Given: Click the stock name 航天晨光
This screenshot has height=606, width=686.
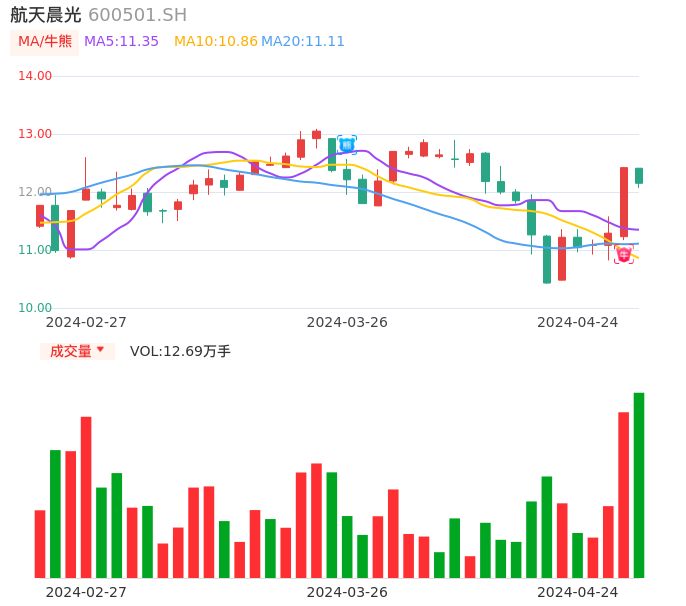Looking at the screenshot, I should click(x=46, y=15).
